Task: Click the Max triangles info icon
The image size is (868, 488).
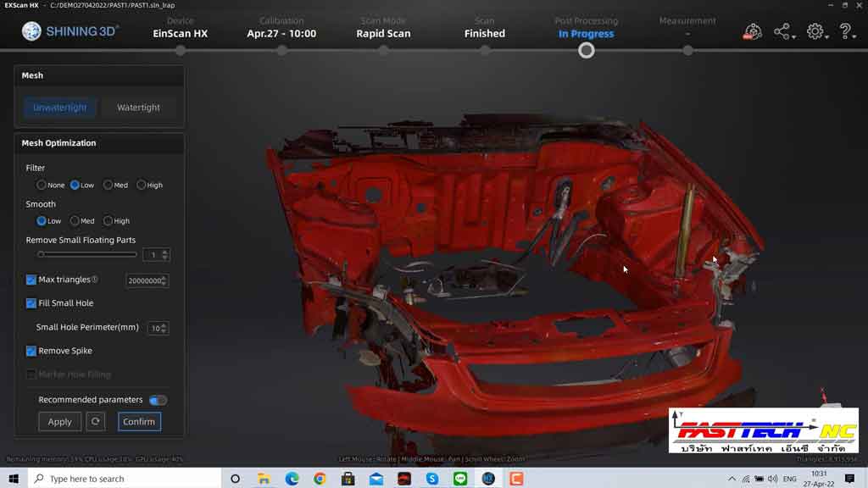Action: click(x=95, y=280)
